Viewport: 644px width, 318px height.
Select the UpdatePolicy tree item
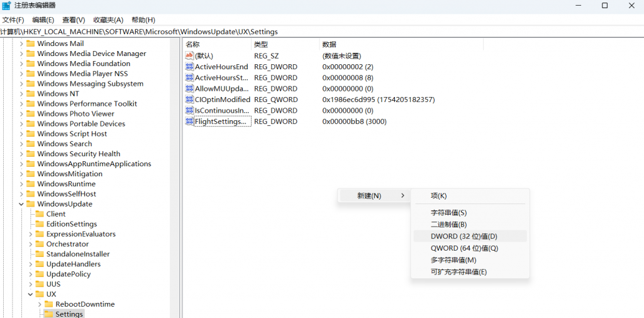[68, 275]
